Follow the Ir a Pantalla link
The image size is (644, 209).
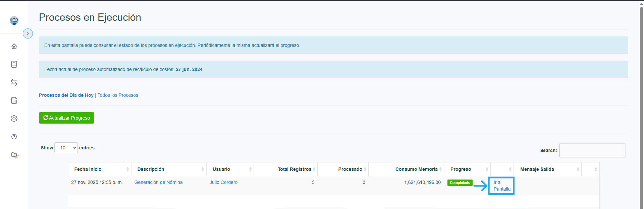tap(501, 186)
